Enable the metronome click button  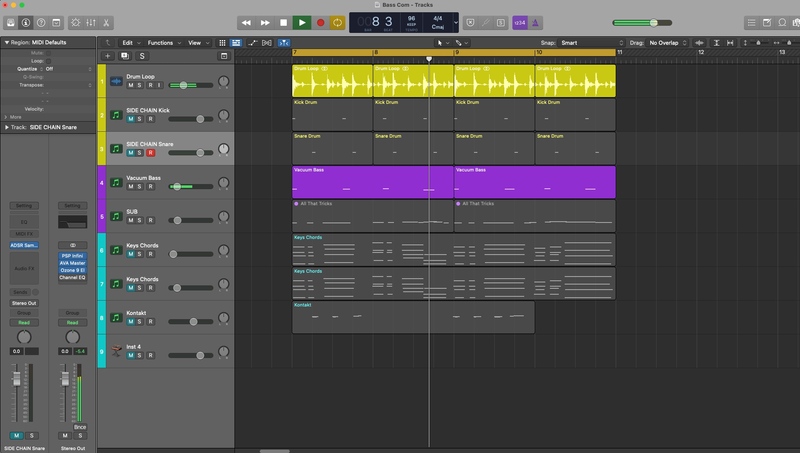(x=536, y=22)
